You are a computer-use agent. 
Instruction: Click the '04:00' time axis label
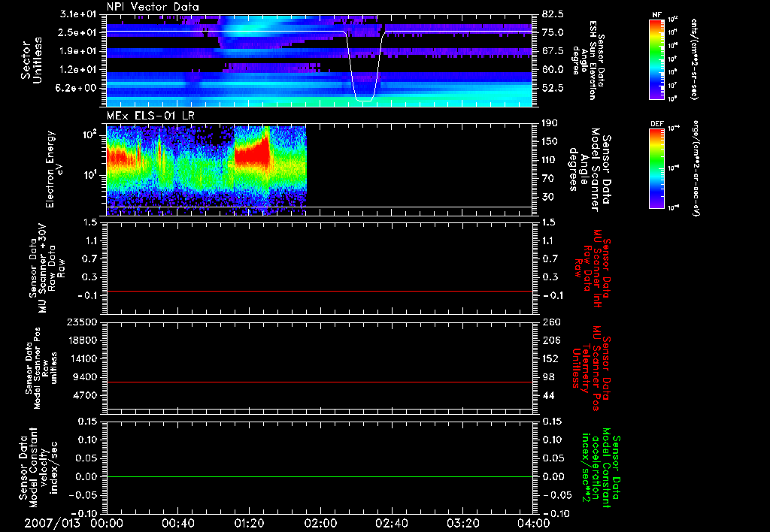point(533,523)
